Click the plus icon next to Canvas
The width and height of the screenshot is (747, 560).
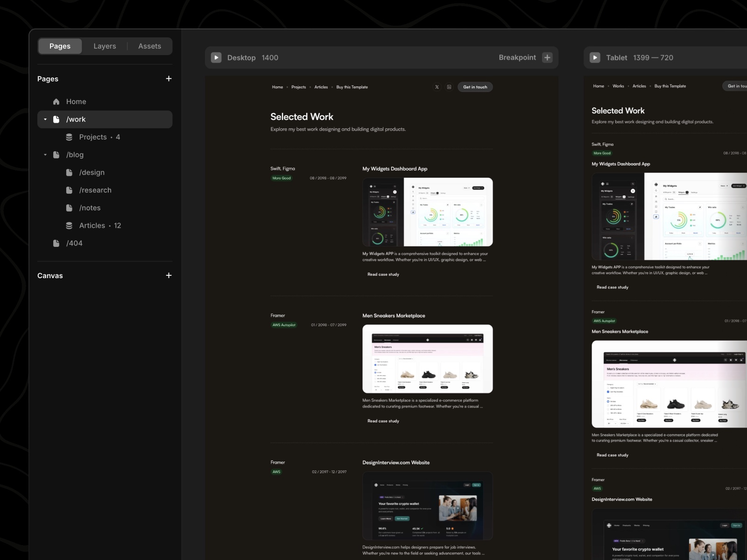tap(169, 275)
